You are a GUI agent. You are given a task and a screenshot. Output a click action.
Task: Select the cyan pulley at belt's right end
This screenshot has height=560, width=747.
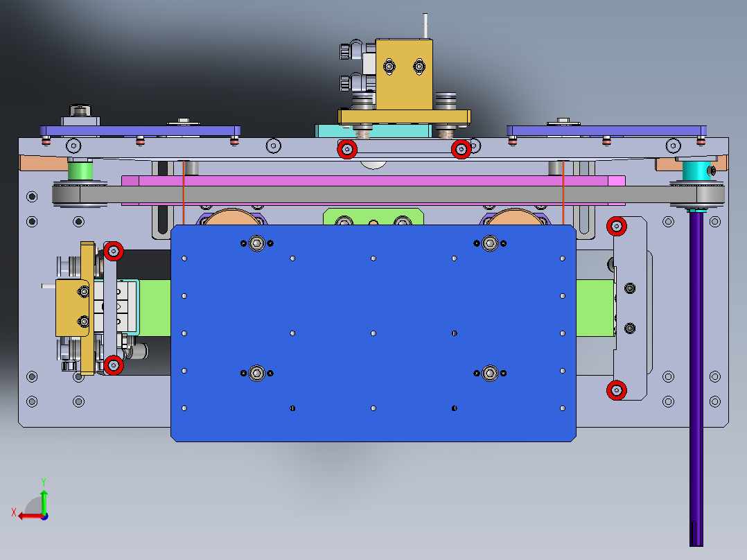tap(696, 170)
